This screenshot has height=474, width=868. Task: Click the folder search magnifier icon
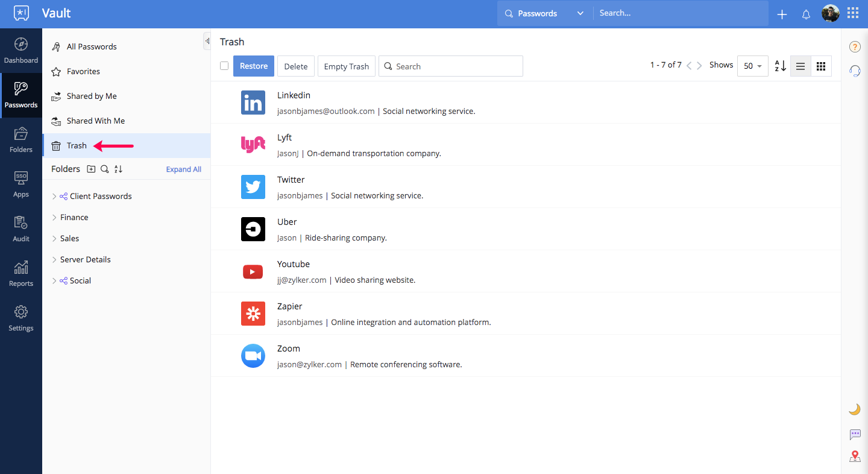click(x=105, y=169)
